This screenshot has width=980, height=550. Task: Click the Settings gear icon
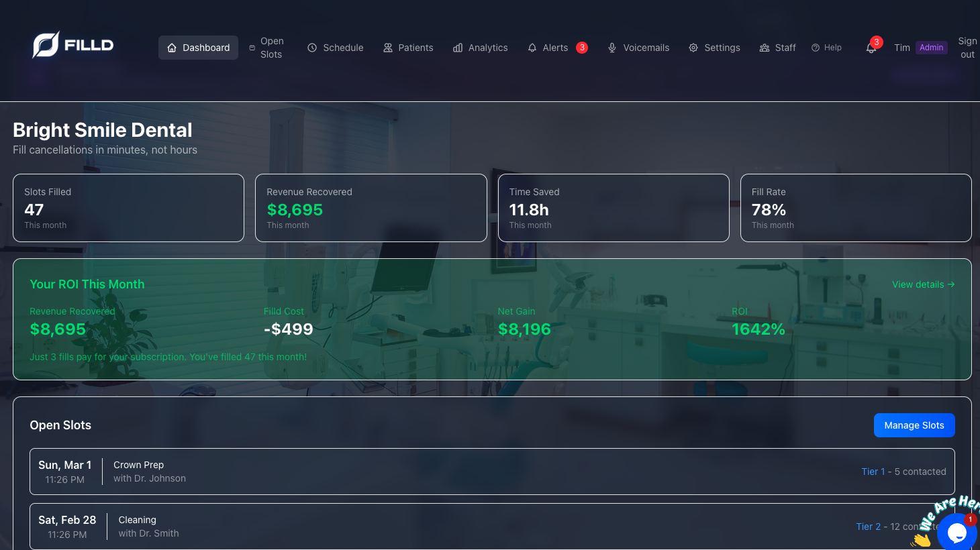point(693,48)
